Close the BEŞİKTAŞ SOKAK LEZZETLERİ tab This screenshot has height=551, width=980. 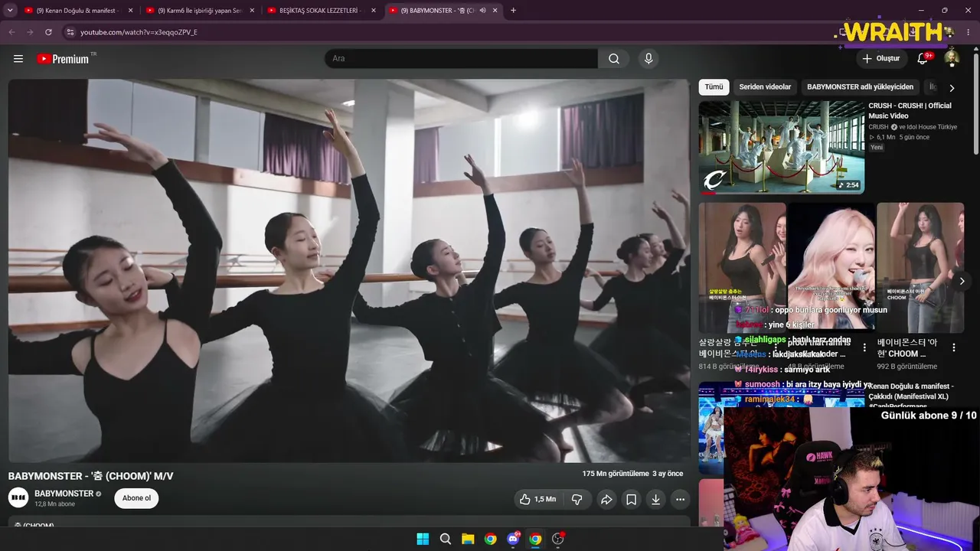pyautogui.click(x=374, y=10)
